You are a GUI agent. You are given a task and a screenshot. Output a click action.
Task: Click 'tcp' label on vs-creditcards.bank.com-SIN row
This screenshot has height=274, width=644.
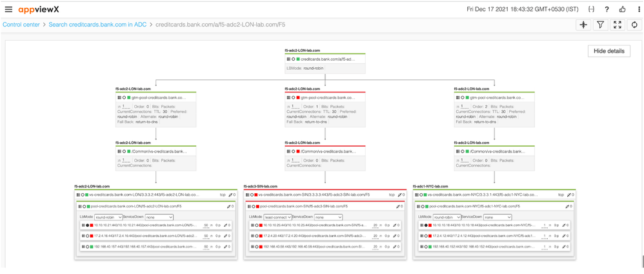(x=392, y=195)
